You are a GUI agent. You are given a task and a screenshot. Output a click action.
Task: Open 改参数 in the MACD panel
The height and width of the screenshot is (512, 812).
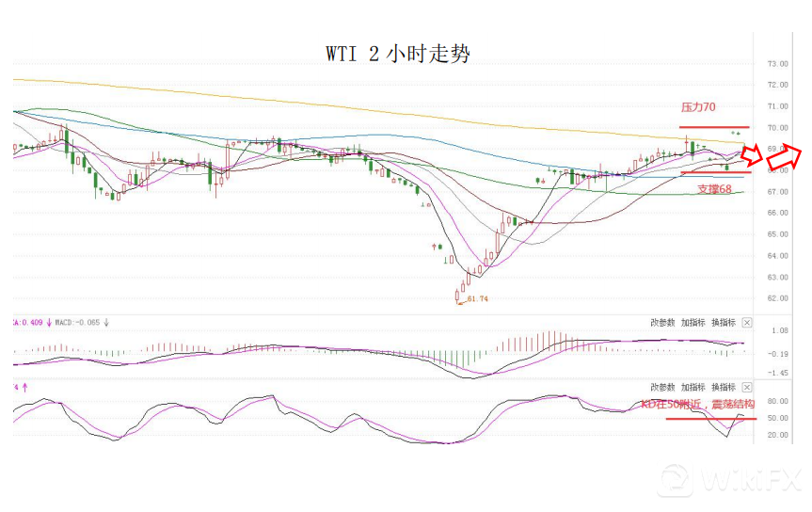point(662,322)
